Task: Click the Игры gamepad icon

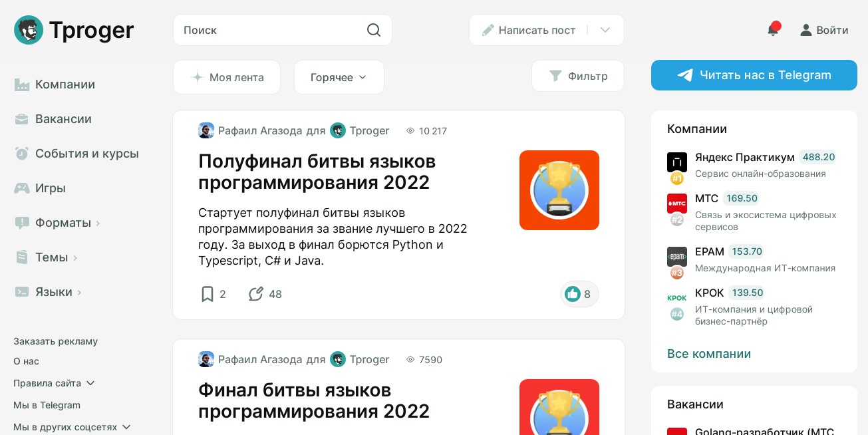Action: (22, 188)
